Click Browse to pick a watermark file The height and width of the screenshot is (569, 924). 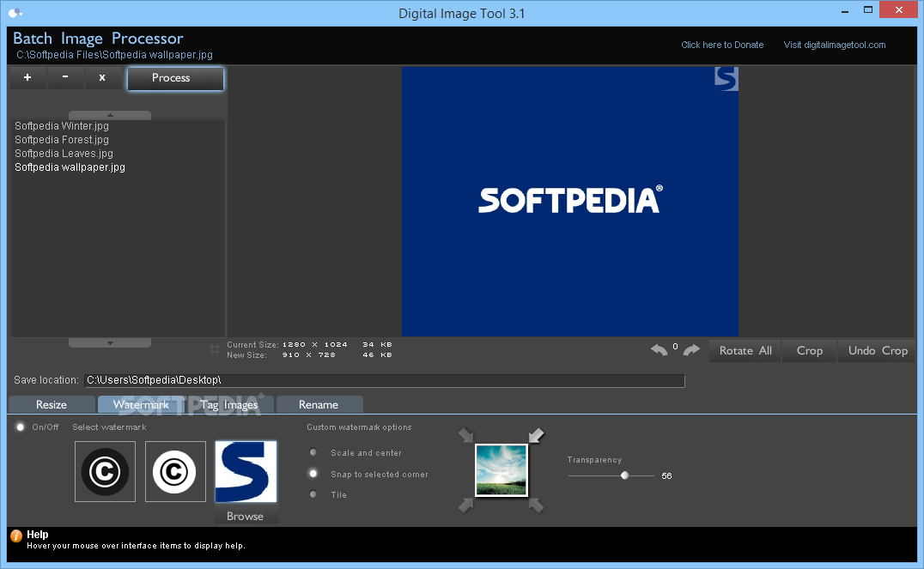(x=245, y=516)
